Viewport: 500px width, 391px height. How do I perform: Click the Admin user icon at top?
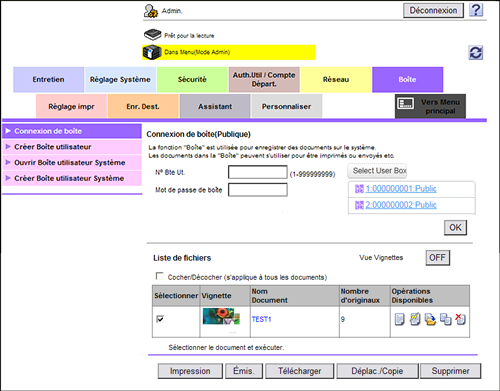click(151, 11)
